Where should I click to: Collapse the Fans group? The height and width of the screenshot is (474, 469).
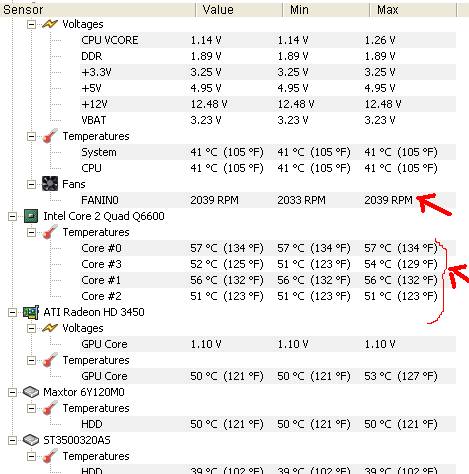point(31,184)
